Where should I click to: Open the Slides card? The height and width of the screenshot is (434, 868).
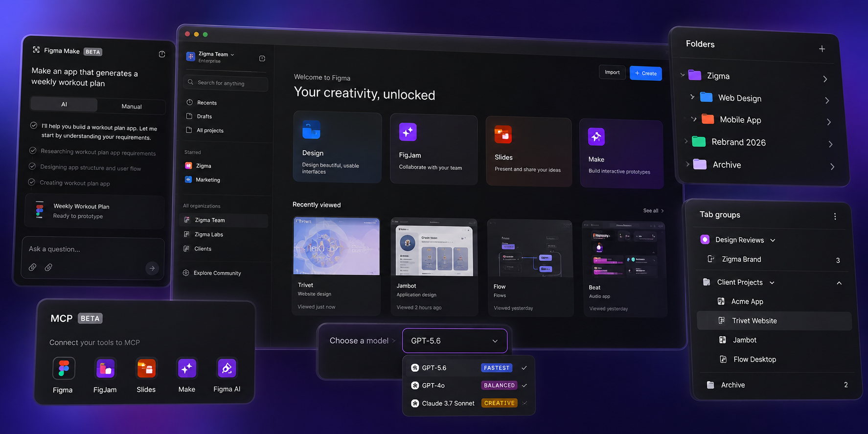528,152
